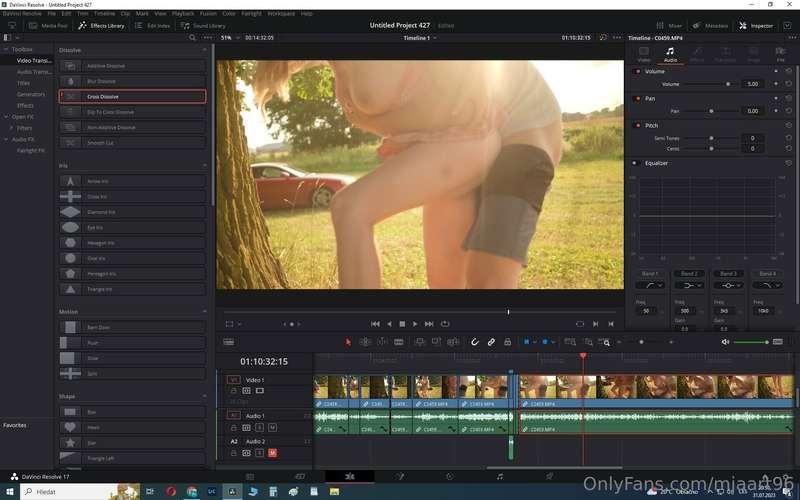Image resolution: width=800 pixels, height=500 pixels.
Task: Open the Playback menu
Action: point(183,14)
